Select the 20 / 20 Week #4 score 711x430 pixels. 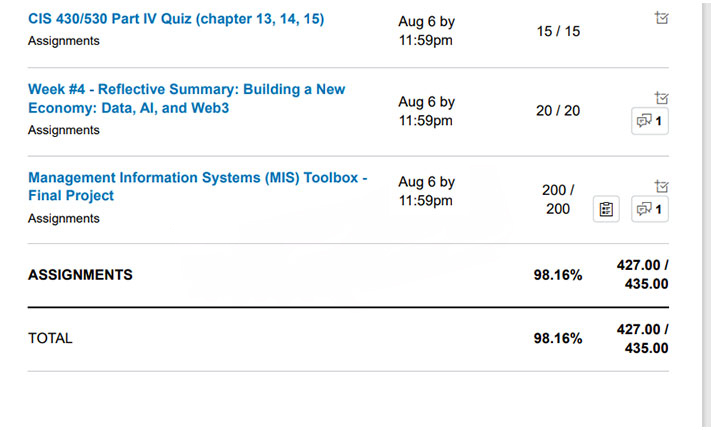[558, 111]
